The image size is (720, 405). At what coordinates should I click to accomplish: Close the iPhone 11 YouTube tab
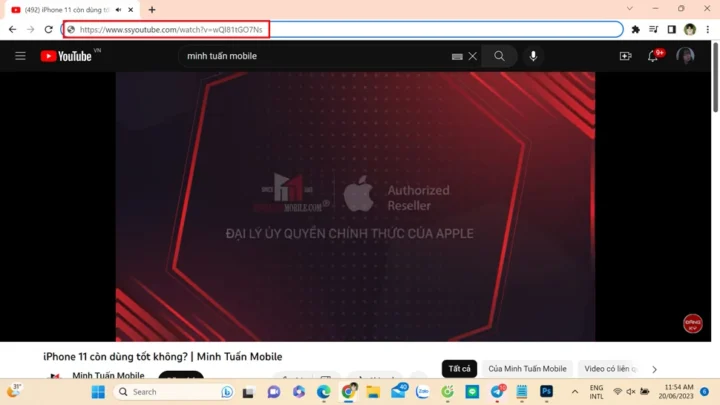131,10
